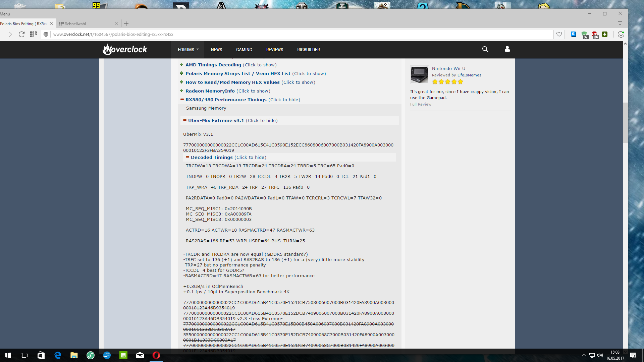Switch to the Schnellwahl tab
644x362 pixels.
click(x=75, y=24)
